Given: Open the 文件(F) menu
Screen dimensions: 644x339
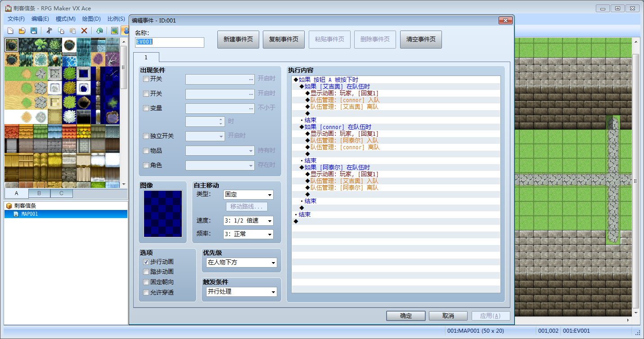Looking at the screenshot, I should pos(16,19).
